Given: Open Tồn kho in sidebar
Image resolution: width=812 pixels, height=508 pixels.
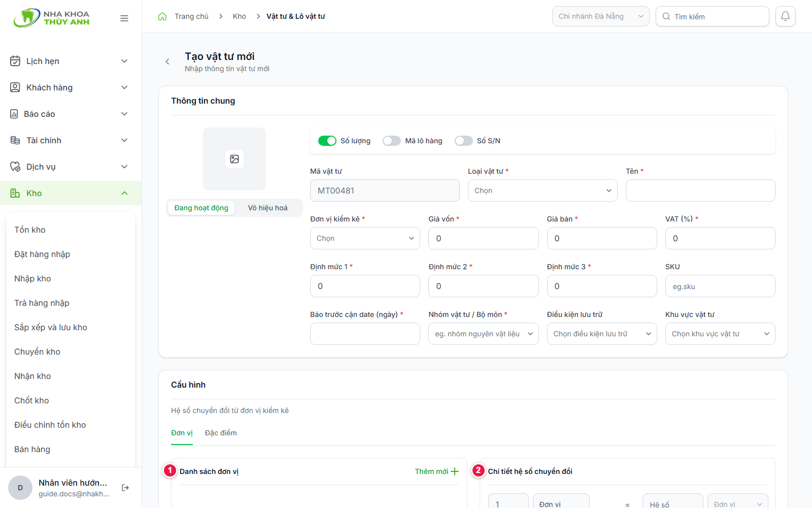Looking at the screenshot, I should coord(71,230).
